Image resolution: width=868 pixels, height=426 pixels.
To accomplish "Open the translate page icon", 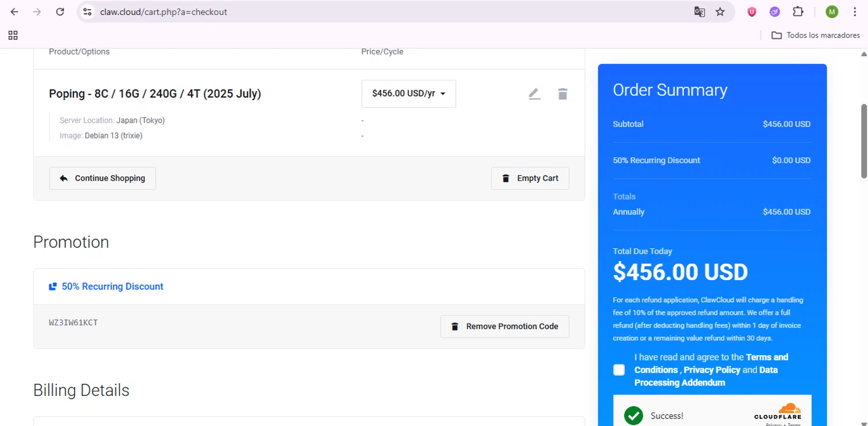I will tap(700, 12).
